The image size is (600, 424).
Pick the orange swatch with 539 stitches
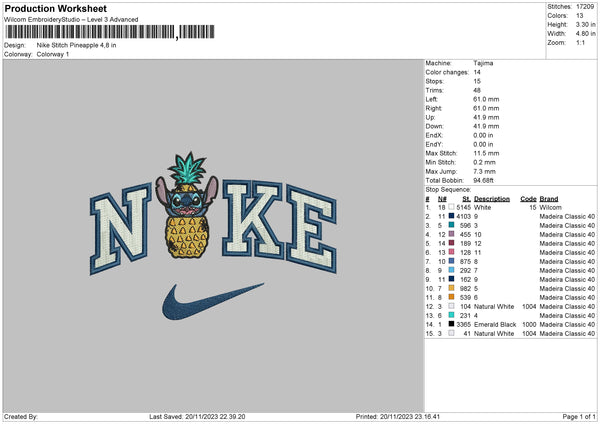[452, 297]
